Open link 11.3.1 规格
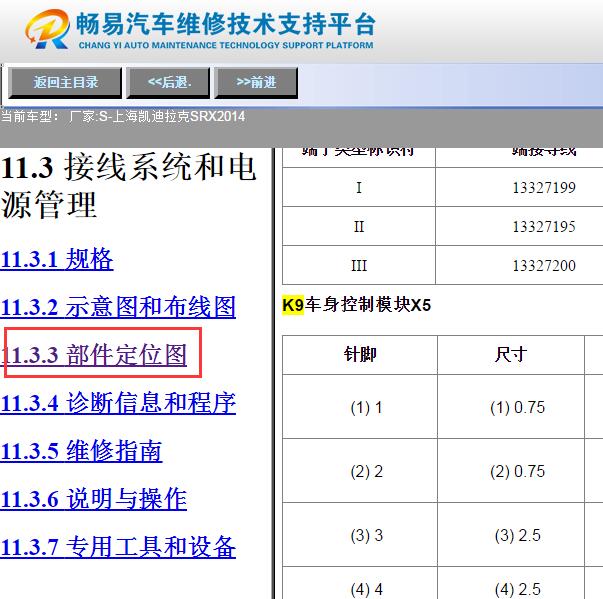Image resolution: width=603 pixels, height=599 pixels. tap(57, 259)
